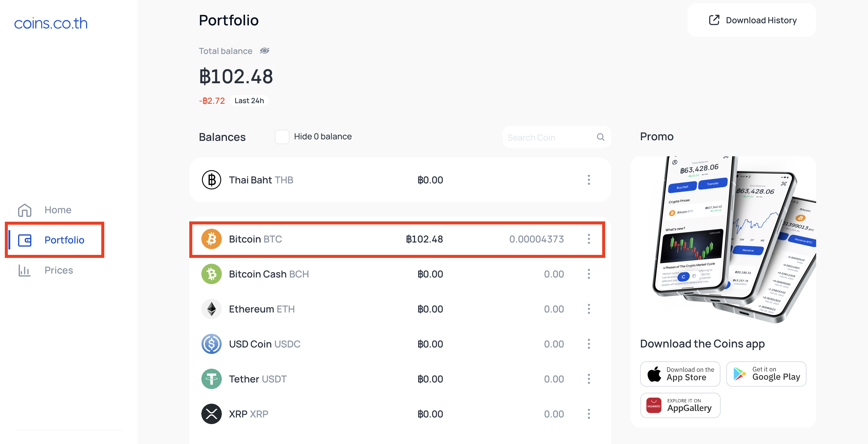The height and width of the screenshot is (444, 868).
Task: Toggle total balance visibility eye icon
Action: (x=265, y=51)
